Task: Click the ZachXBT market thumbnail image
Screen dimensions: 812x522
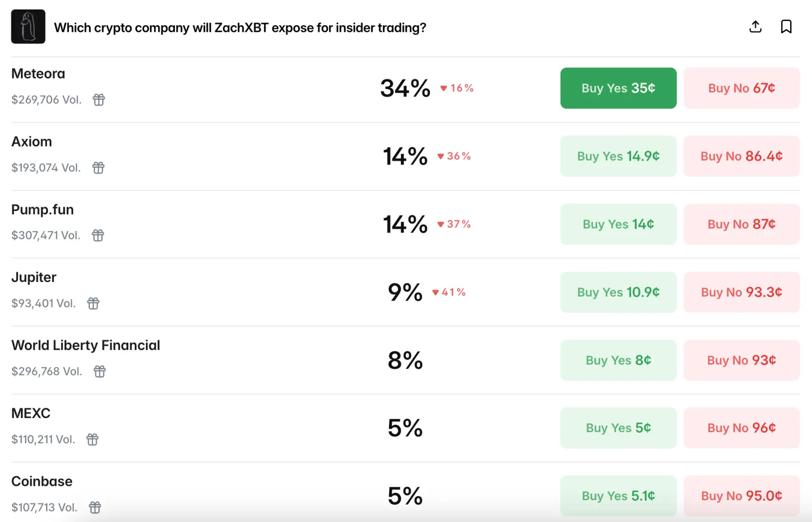Action: click(28, 27)
